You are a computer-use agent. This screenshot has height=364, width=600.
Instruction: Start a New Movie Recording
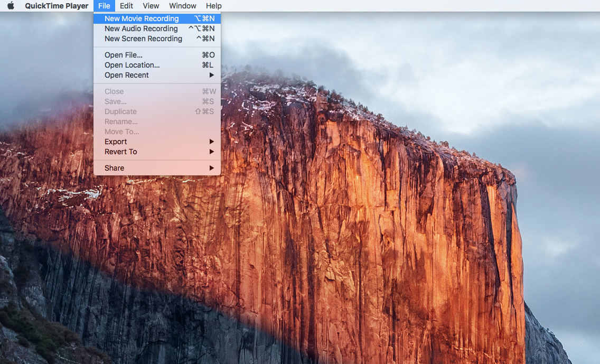(x=142, y=18)
